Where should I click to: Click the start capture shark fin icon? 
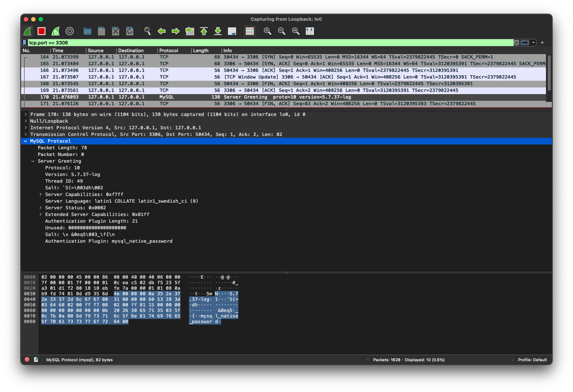(x=28, y=31)
